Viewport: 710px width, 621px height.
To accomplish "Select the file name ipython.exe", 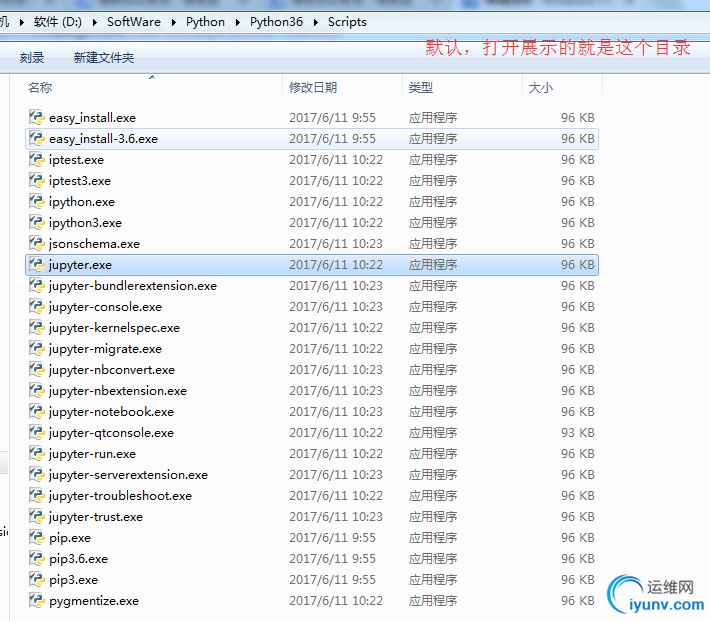I will click(82, 202).
